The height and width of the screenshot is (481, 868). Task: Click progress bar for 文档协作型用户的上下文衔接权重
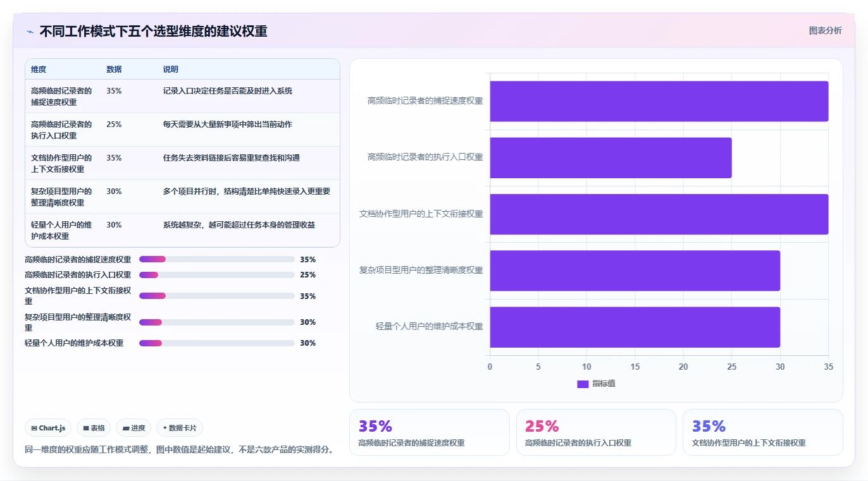click(217, 296)
